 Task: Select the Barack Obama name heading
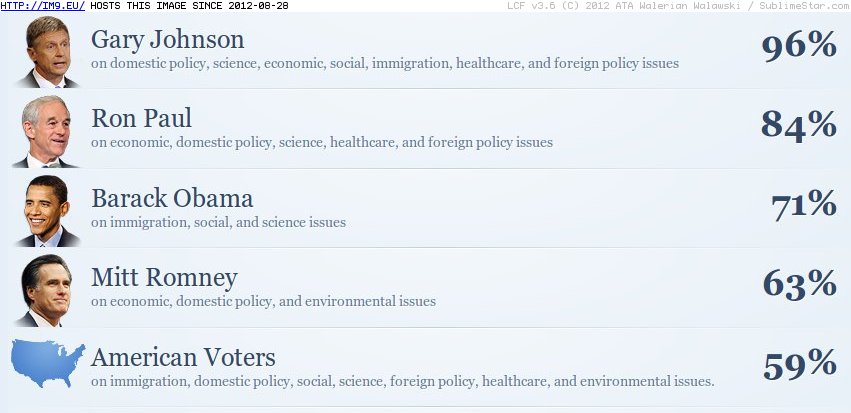[172, 198]
